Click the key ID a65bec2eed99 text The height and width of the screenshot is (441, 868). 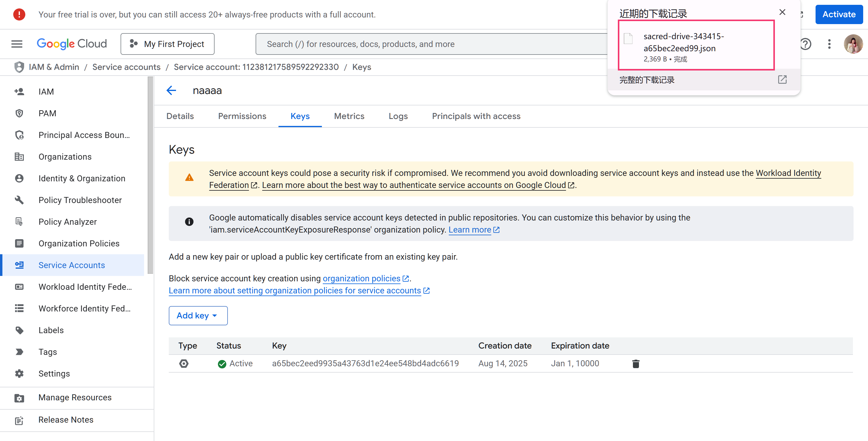click(365, 364)
